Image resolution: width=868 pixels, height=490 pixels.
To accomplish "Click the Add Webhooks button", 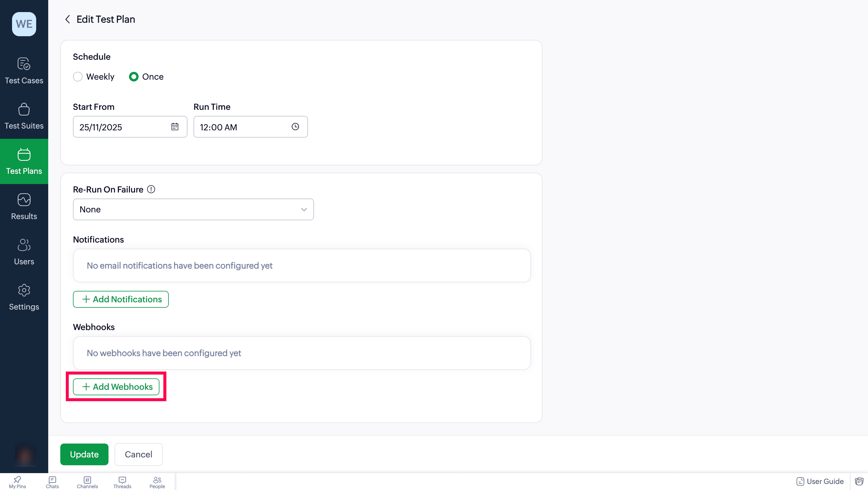I will [x=116, y=387].
